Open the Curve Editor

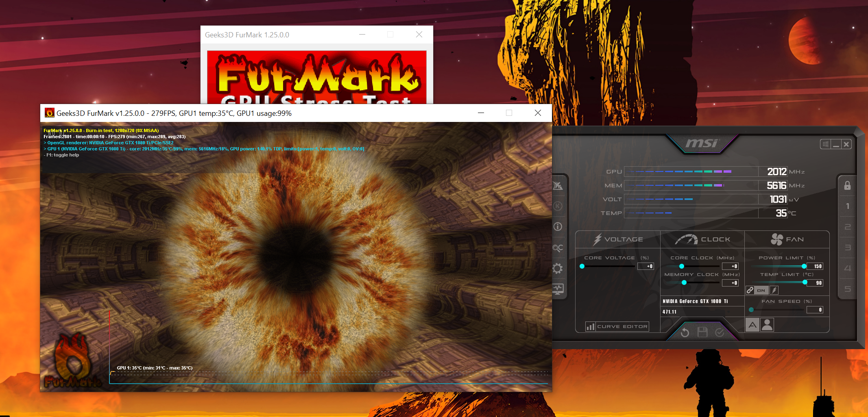[x=617, y=326]
